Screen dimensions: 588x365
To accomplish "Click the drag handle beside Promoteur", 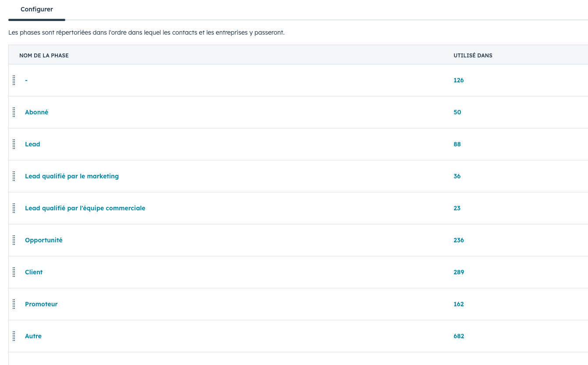I will pyautogui.click(x=14, y=304).
